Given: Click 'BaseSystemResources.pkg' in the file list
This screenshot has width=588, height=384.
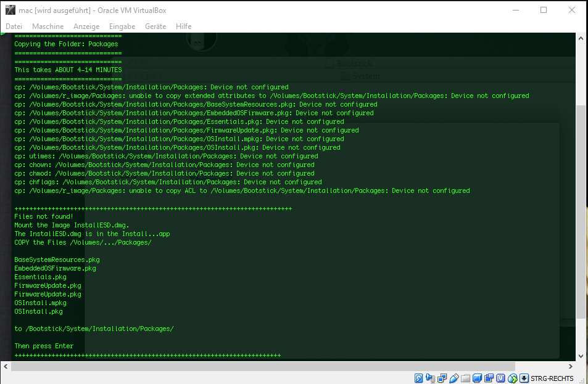Looking at the screenshot, I should tap(57, 259).
